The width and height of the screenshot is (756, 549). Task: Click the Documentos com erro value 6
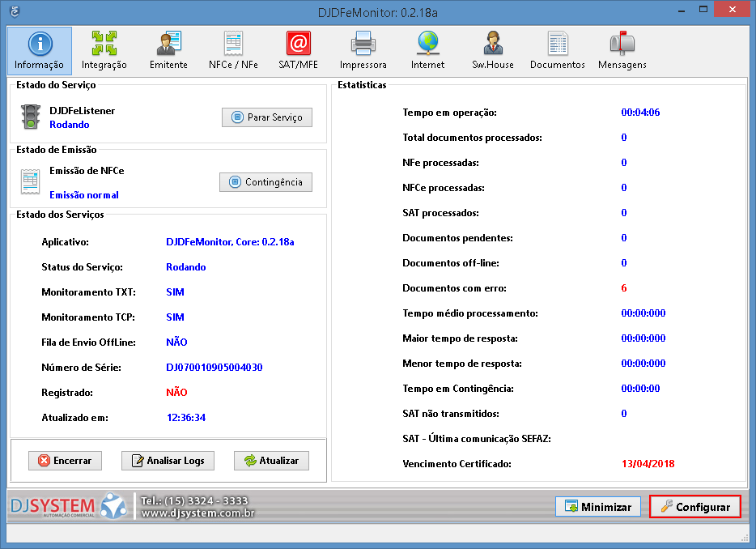pos(624,288)
